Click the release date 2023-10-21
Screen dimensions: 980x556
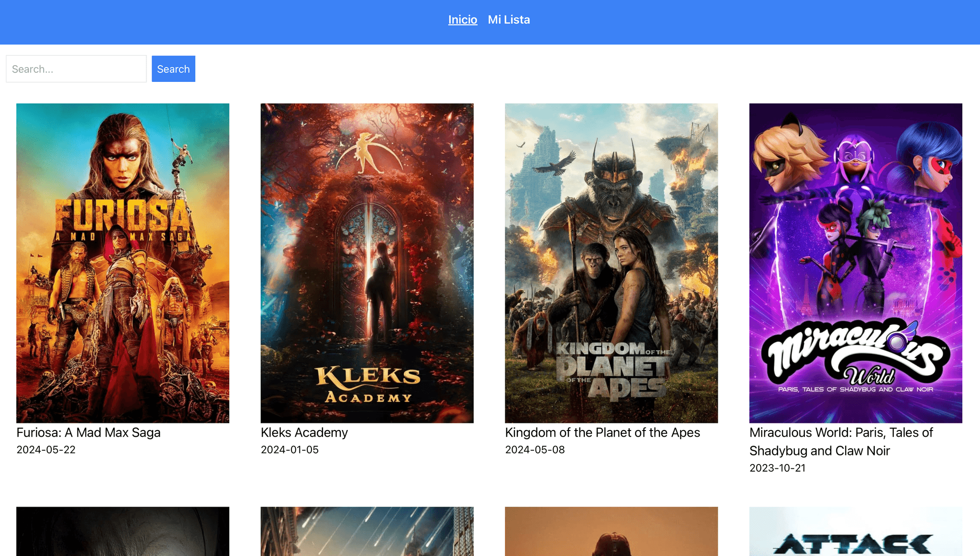pyautogui.click(x=778, y=468)
